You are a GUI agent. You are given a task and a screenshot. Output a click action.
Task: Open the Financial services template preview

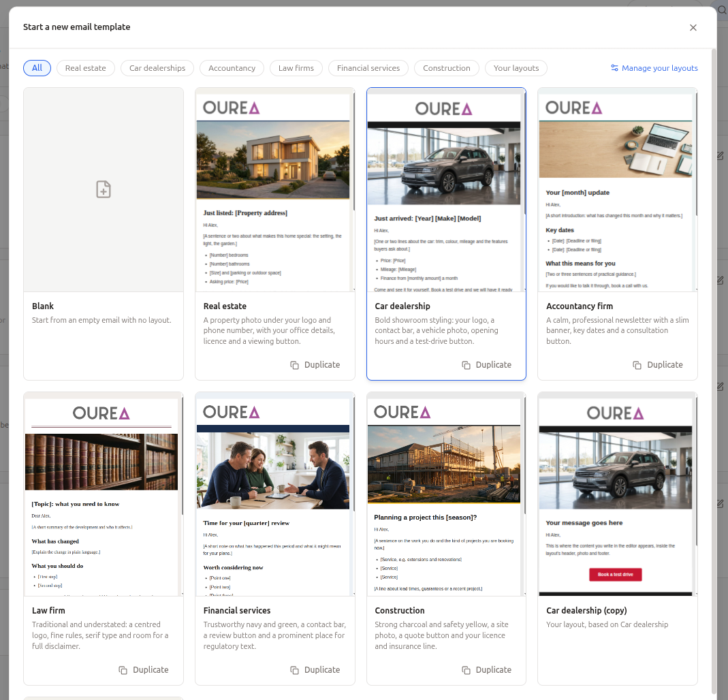275,494
